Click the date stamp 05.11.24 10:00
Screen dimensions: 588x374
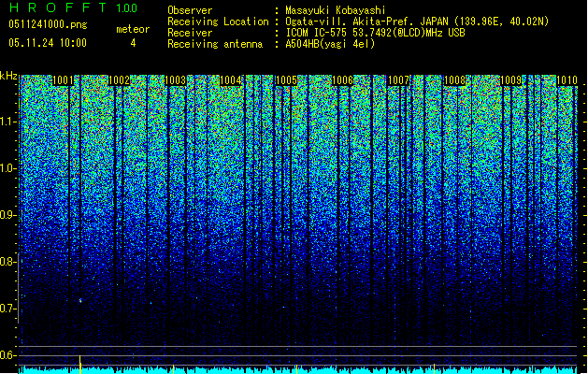point(48,43)
